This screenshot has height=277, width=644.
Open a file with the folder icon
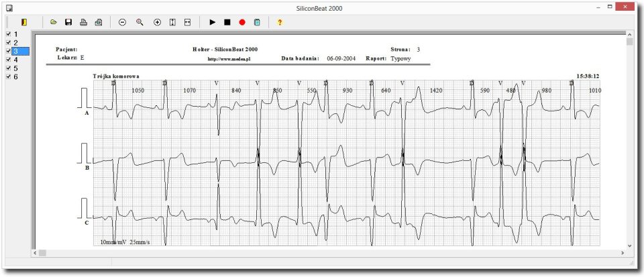tap(54, 22)
